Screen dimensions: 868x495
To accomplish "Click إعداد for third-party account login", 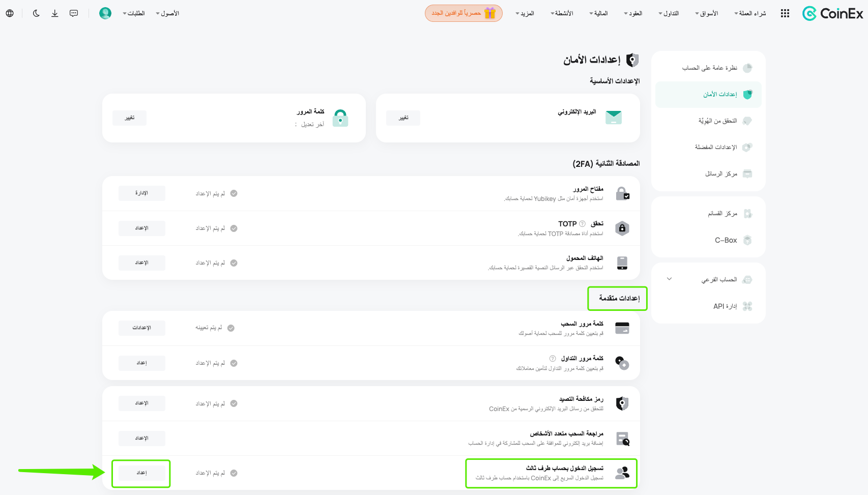I will [142, 473].
